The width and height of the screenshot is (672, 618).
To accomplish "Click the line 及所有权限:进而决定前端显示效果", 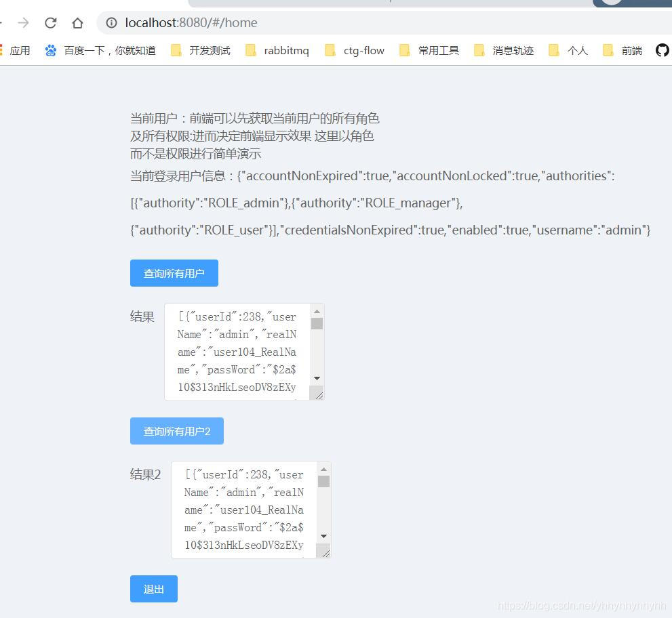I will tap(252, 136).
